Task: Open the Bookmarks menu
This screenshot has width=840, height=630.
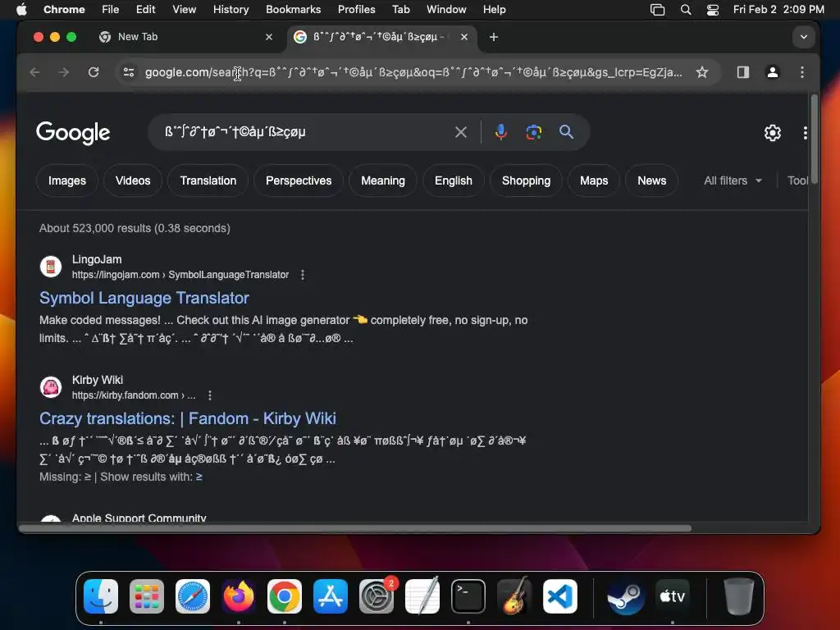Action: pos(293,10)
